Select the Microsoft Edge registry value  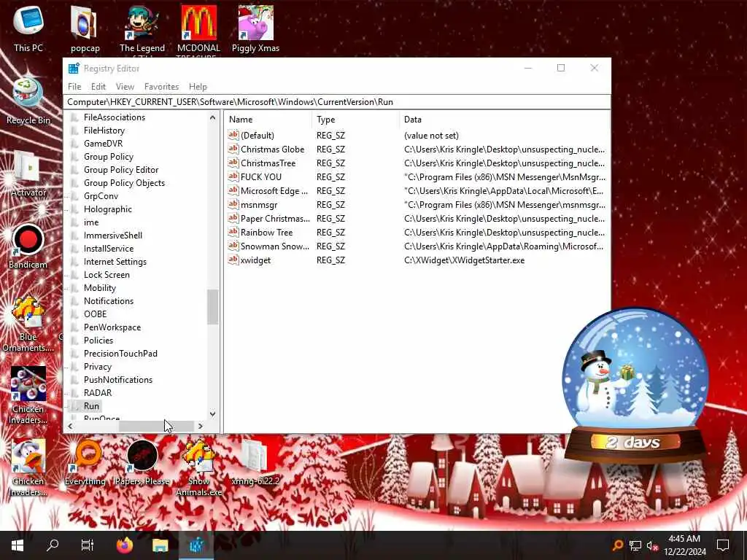(x=274, y=190)
